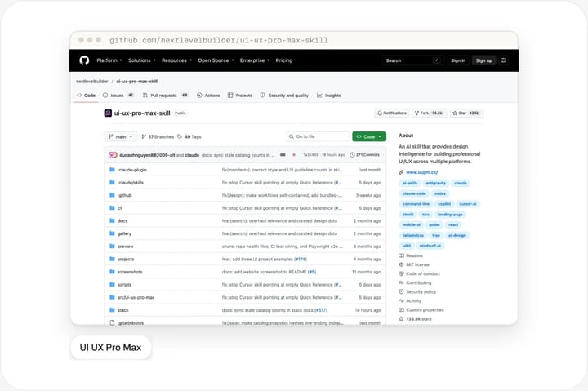Open the hamburger menu icon beside Sign up
This screenshot has height=391, width=588.
[504, 60]
